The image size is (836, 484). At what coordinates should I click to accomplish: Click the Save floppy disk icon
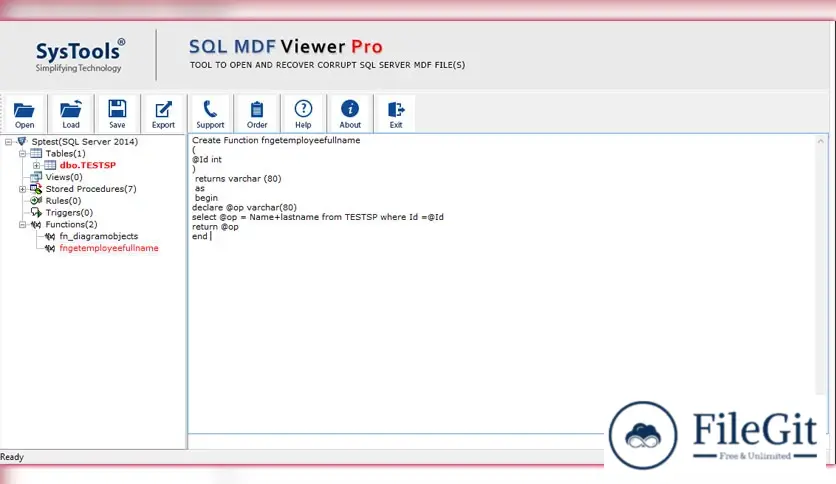[x=117, y=109]
